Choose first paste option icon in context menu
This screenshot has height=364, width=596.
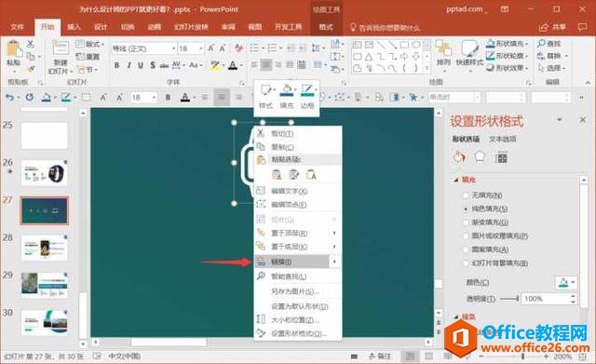(277, 175)
